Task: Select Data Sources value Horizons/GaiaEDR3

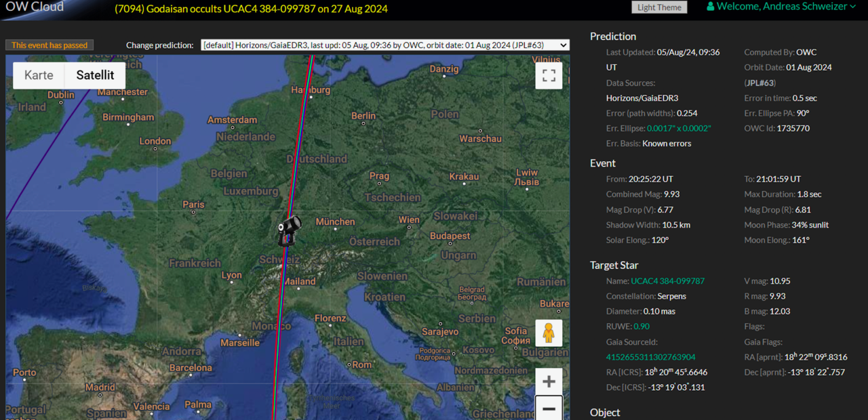Action: [x=642, y=98]
